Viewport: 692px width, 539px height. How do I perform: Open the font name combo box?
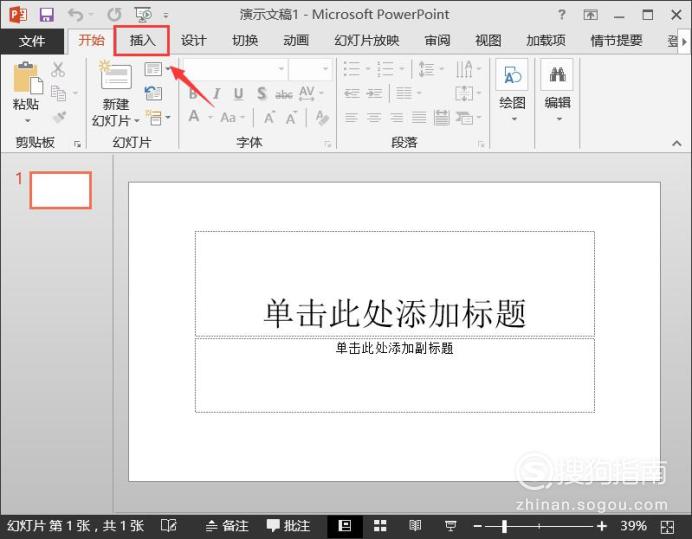tap(235, 69)
